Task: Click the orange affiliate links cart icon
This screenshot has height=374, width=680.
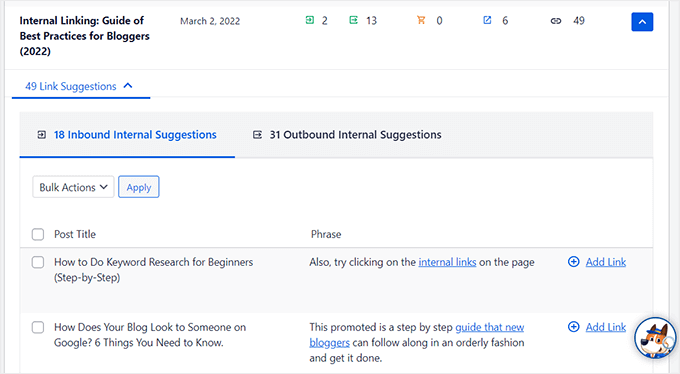Action: pos(421,20)
